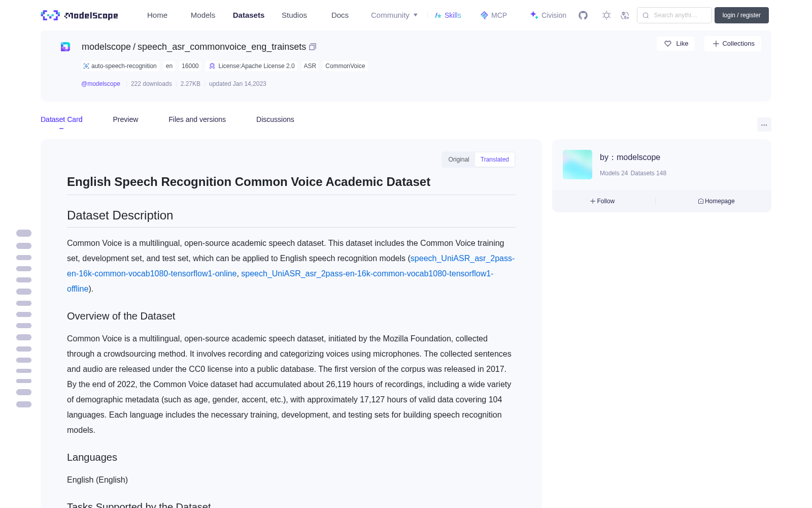Image resolution: width=812 pixels, height=508 pixels.
Task: Open the Datasets section
Action: pyautogui.click(x=249, y=15)
